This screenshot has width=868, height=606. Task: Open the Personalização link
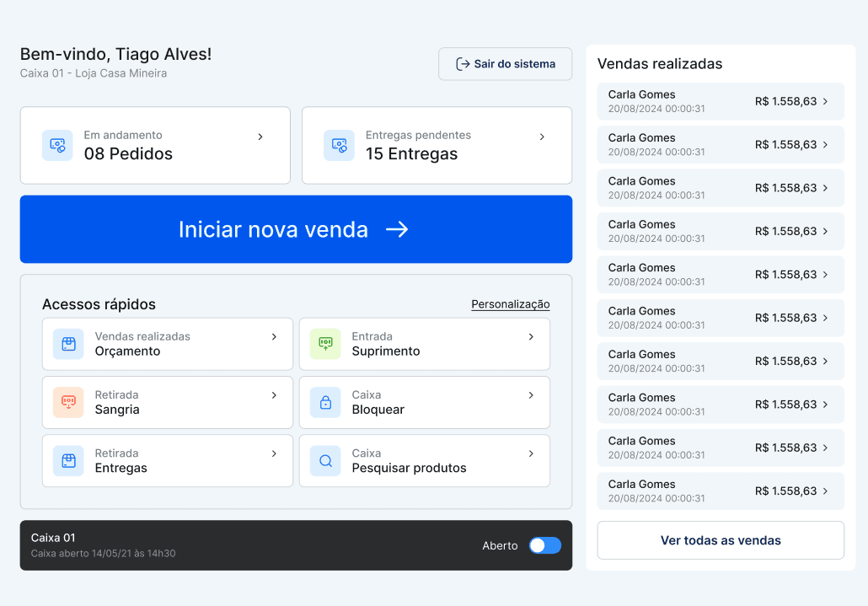pos(510,304)
